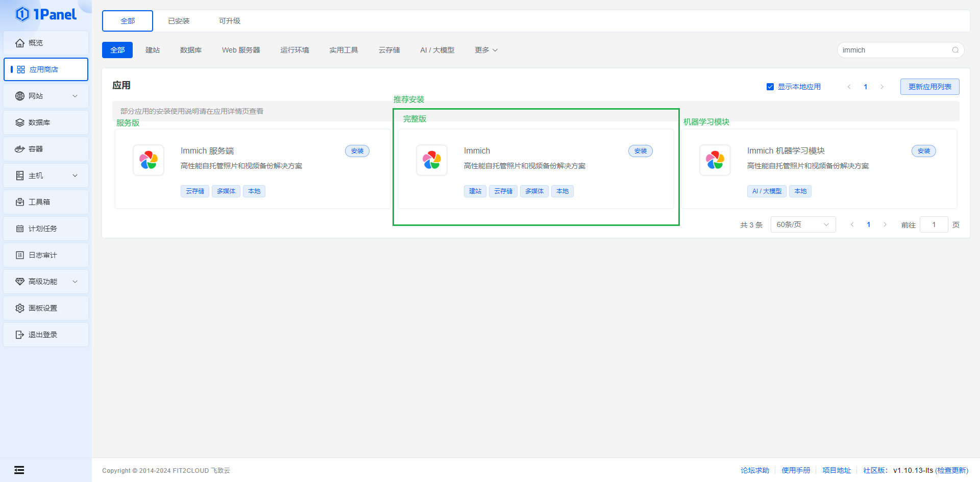This screenshot has height=482, width=980.
Task: Install the Immich 机器学习模块 app
Action: pos(923,151)
